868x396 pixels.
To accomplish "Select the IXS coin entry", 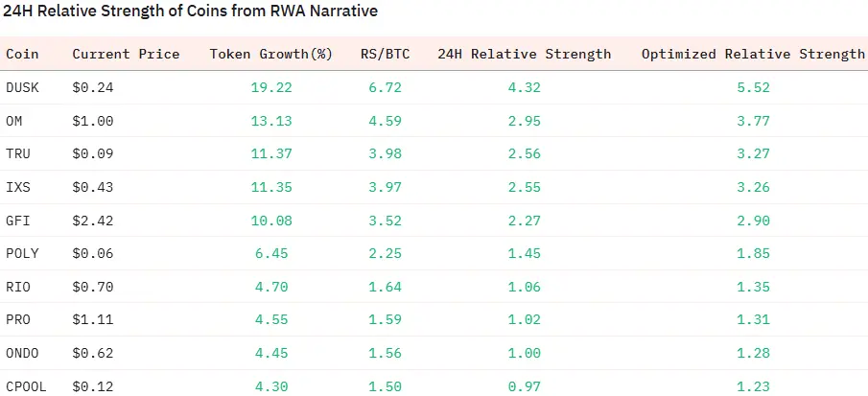I will pos(18,187).
